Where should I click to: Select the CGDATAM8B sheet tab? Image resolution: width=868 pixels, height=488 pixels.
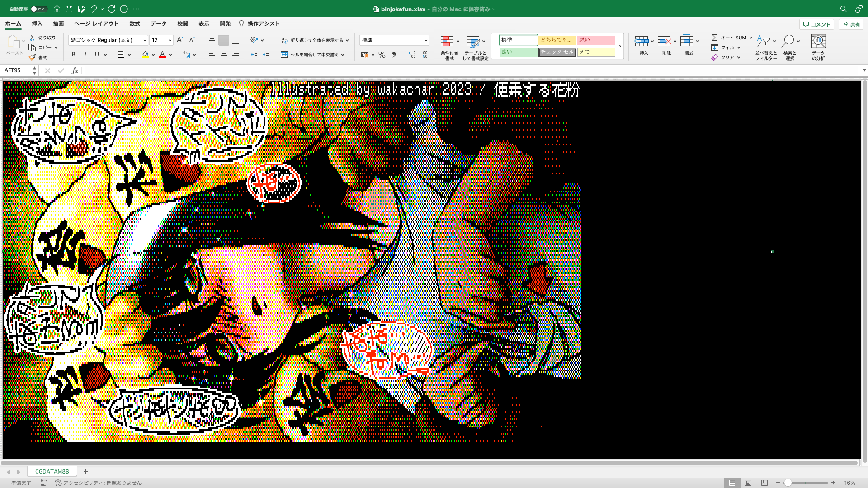point(52,471)
